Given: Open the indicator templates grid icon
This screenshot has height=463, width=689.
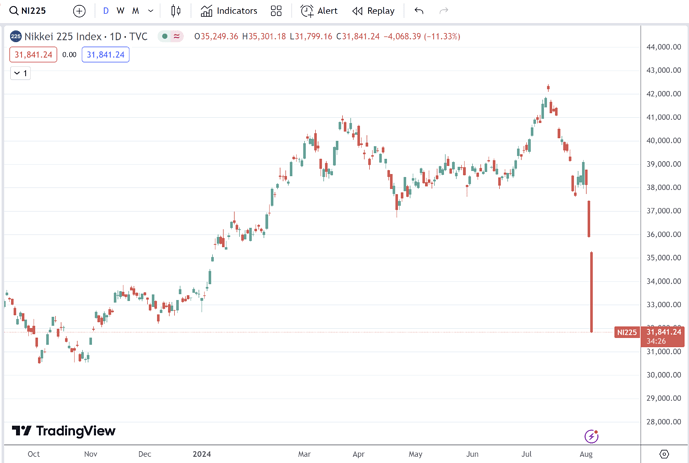Looking at the screenshot, I should click(276, 11).
